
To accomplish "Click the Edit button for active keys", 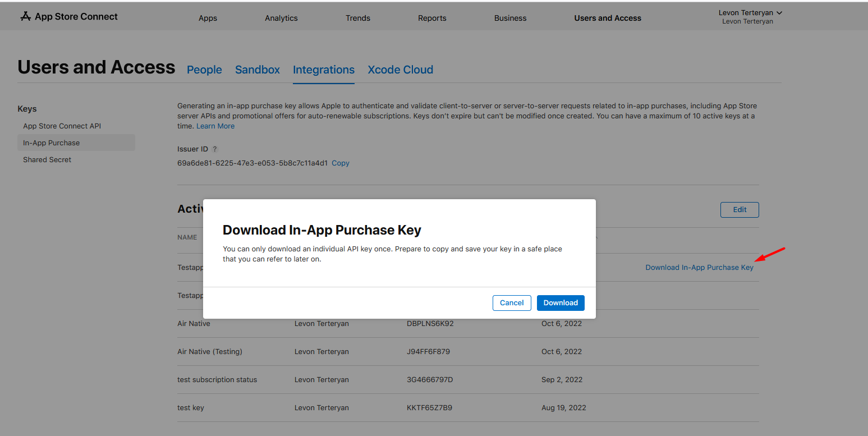I will tap(740, 210).
